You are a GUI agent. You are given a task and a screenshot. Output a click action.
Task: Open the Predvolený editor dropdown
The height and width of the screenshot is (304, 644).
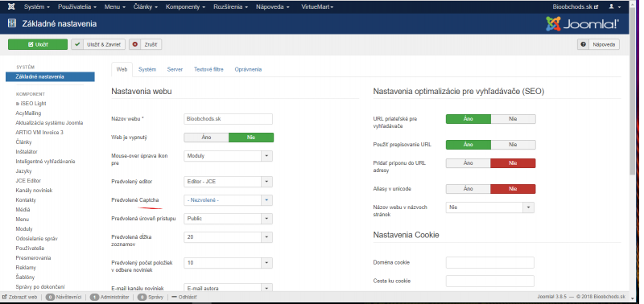click(x=229, y=181)
